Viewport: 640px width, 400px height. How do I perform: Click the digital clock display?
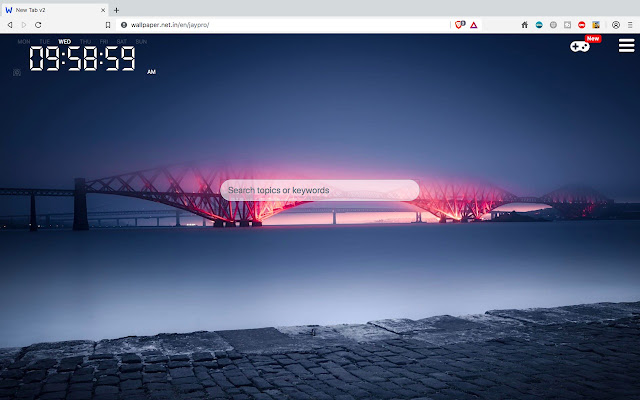(82, 58)
